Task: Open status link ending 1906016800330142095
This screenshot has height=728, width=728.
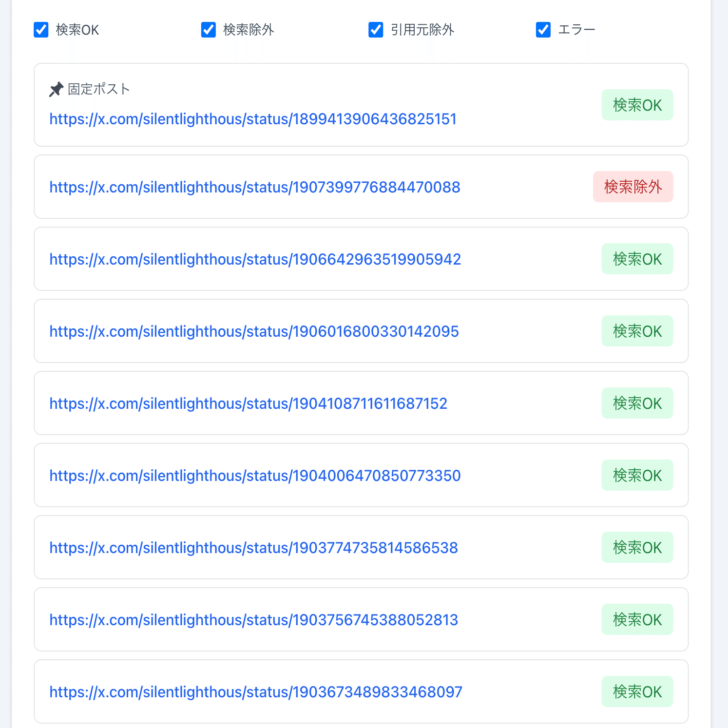Action: [x=254, y=331]
